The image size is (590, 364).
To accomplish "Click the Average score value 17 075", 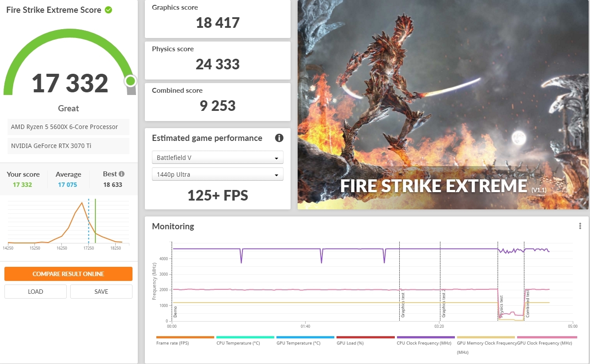I will pos(68,185).
